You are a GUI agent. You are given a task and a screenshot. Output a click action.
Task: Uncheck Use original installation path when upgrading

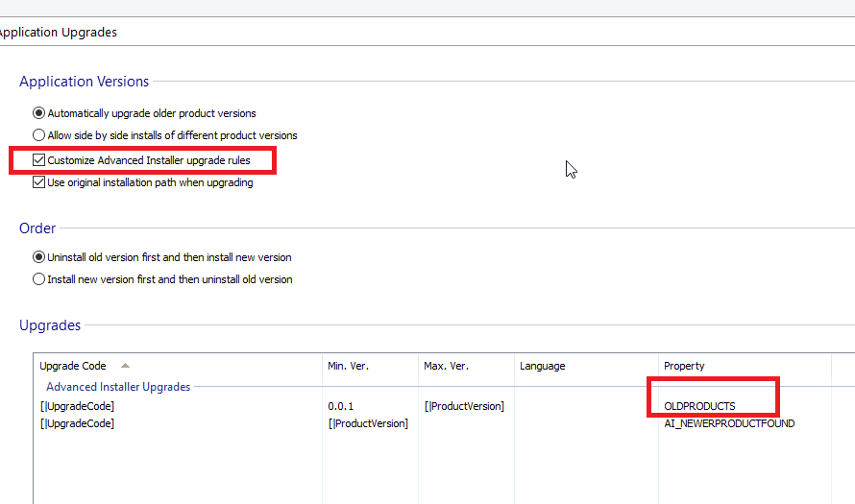click(39, 182)
